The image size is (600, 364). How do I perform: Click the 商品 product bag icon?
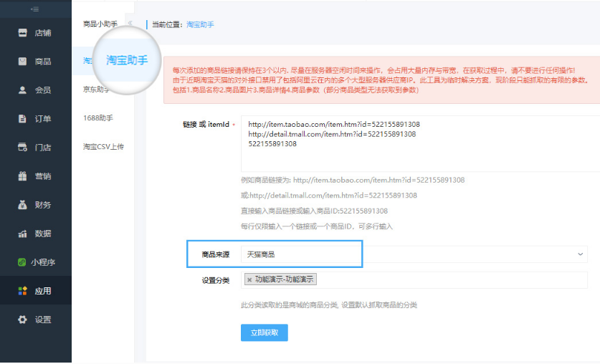tap(22, 61)
